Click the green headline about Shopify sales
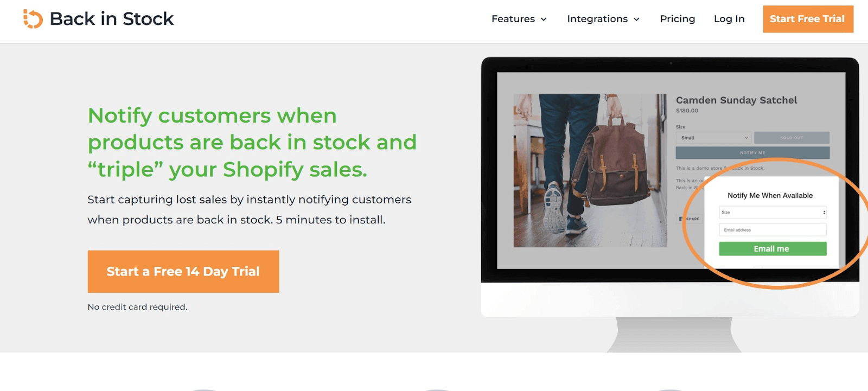This screenshot has width=868, height=391. coord(252,142)
